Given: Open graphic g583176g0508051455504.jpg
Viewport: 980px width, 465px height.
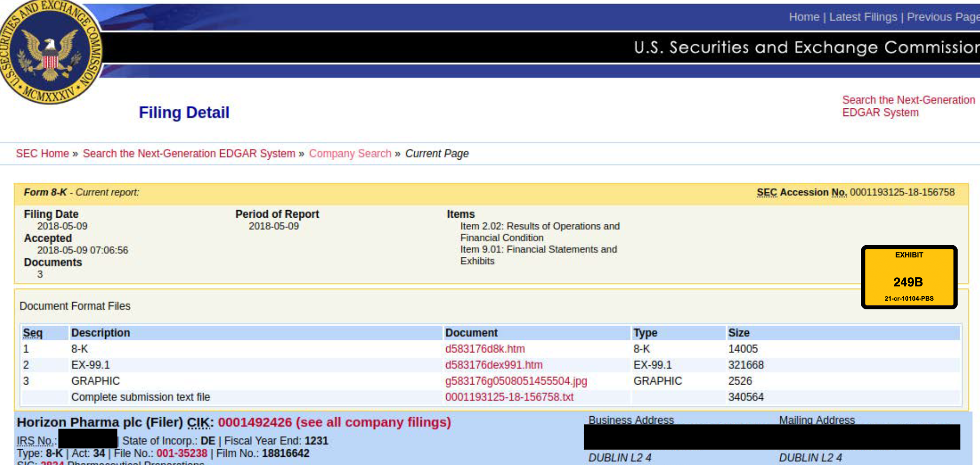Looking at the screenshot, I should tap(516, 381).
